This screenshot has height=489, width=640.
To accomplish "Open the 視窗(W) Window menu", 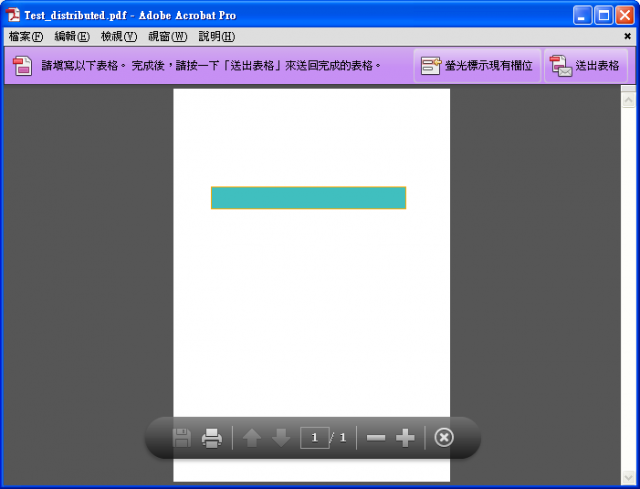I will [x=167, y=37].
